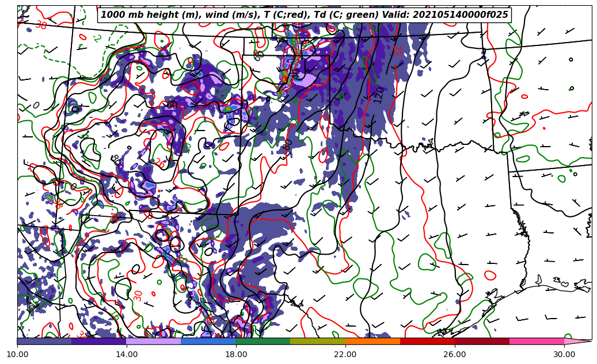Select the olive-yellow colorbar segment
The width and height of the screenshot is (597, 364).
tap(318, 341)
